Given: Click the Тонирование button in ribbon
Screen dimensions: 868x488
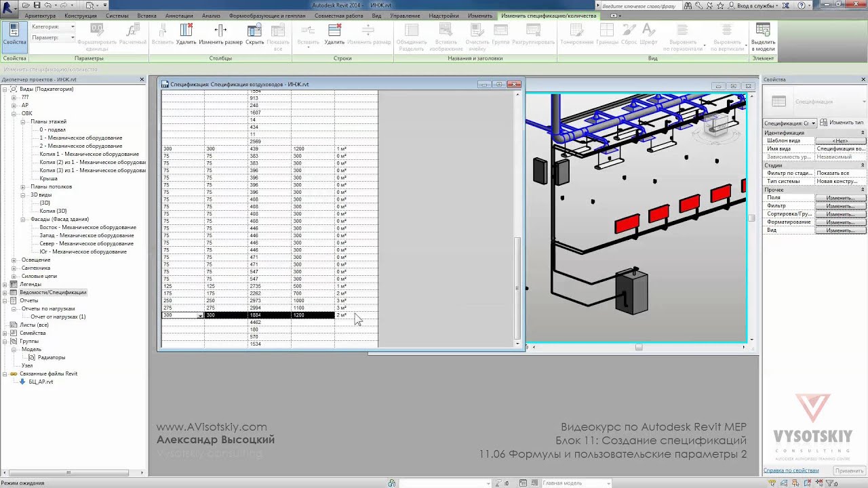Looking at the screenshot, I should click(576, 35).
